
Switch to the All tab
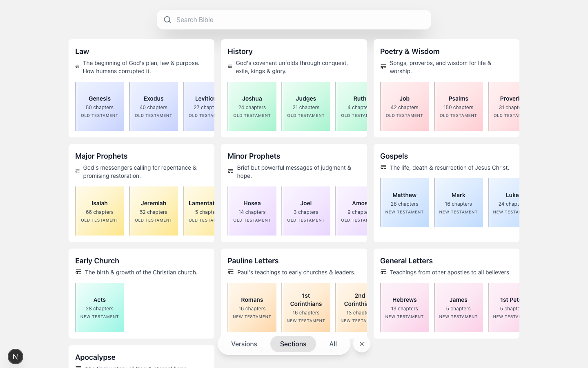coord(333,344)
